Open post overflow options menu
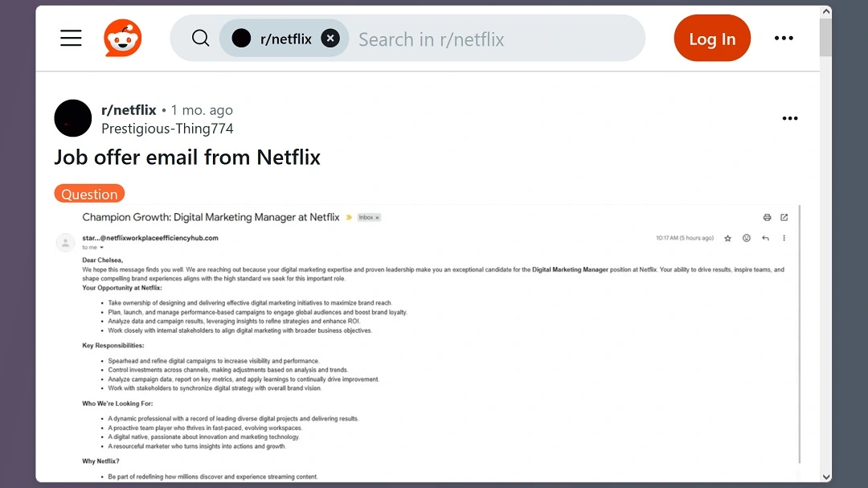 tap(790, 118)
